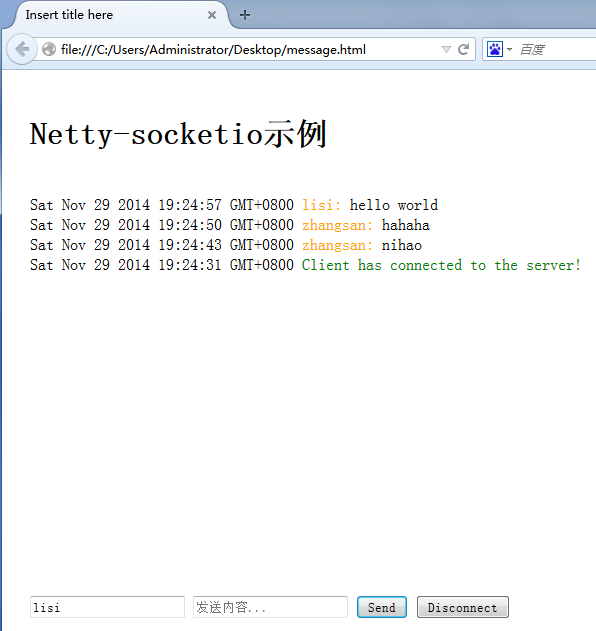Open the search engine selector dropdown arrow

[509, 49]
